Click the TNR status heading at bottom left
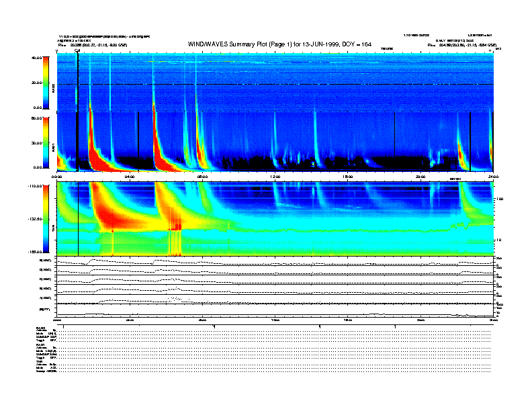This screenshot has width=532, height=411. [38, 361]
